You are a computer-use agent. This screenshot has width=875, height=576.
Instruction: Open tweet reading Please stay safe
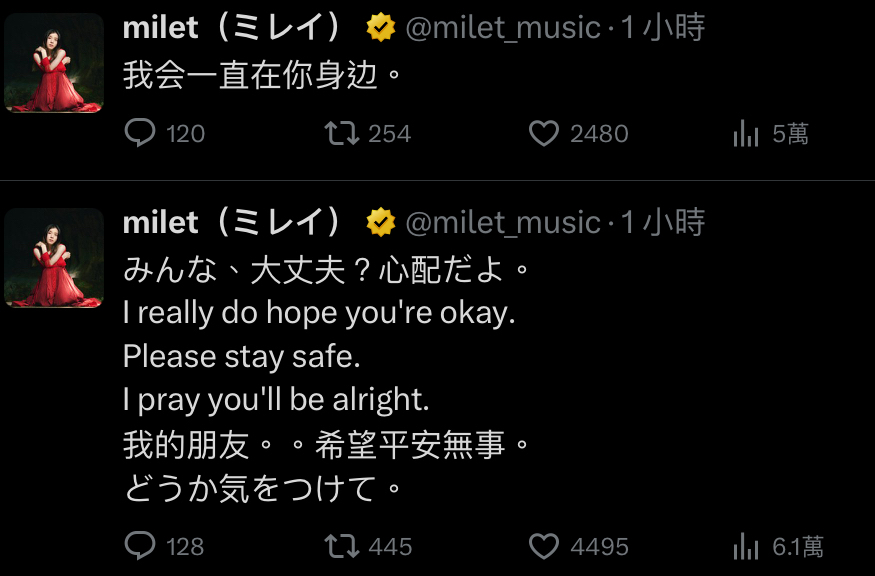241,356
